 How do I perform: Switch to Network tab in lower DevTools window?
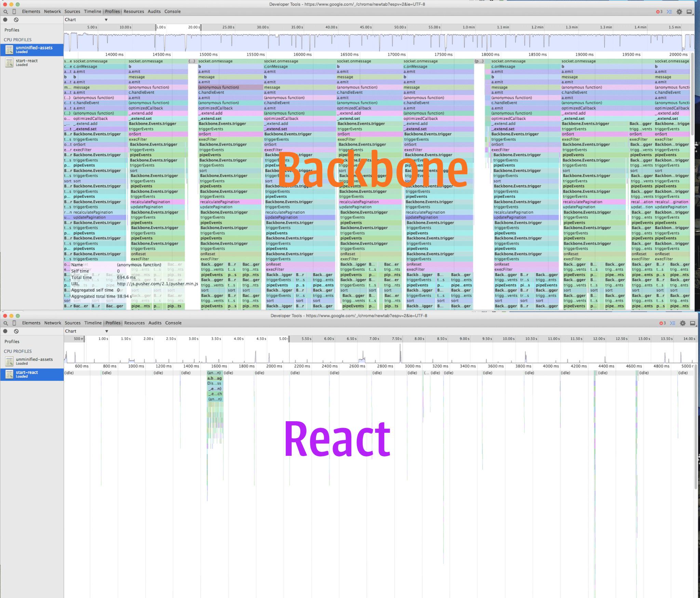pyautogui.click(x=53, y=323)
